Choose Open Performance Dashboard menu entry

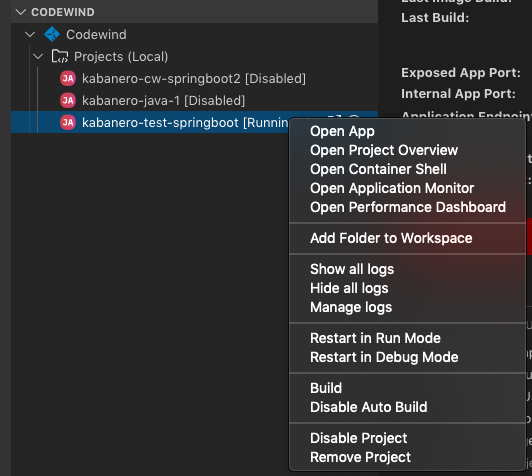point(407,207)
